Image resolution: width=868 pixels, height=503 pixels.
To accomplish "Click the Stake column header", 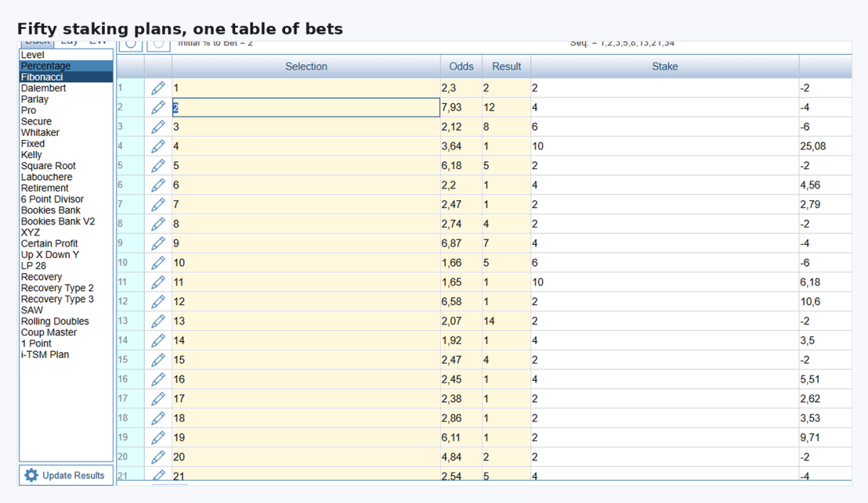I will pyautogui.click(x=665, y=66).
